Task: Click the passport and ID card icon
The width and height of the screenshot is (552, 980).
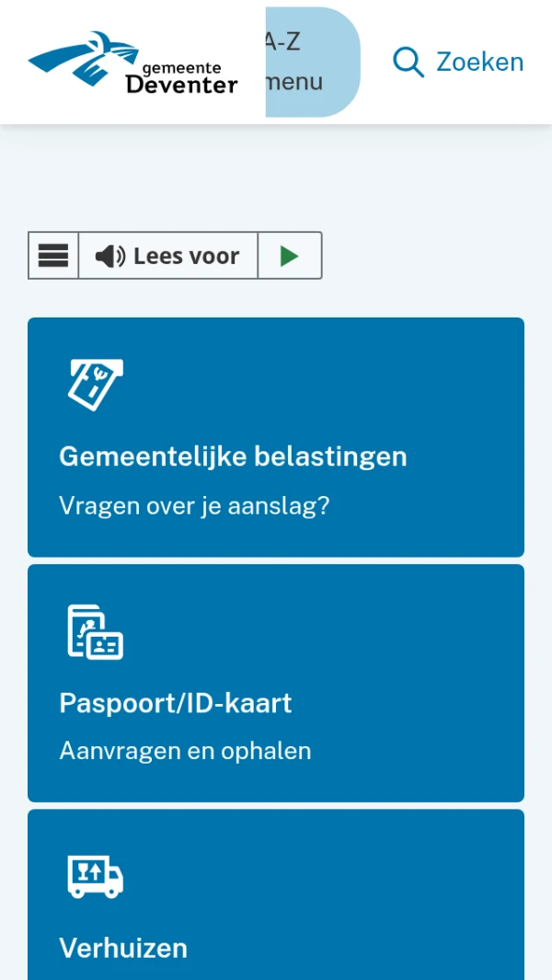Action: point(95,631)
